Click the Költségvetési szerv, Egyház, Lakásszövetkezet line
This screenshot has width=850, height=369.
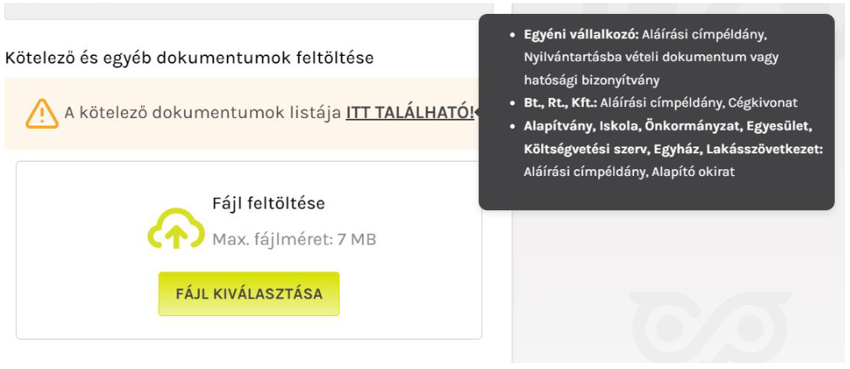674,149
